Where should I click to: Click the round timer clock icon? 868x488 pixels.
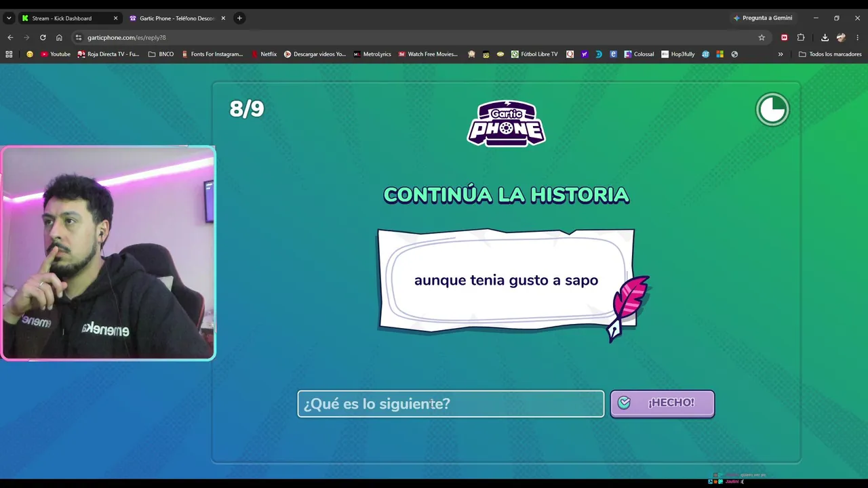[772, 109]
